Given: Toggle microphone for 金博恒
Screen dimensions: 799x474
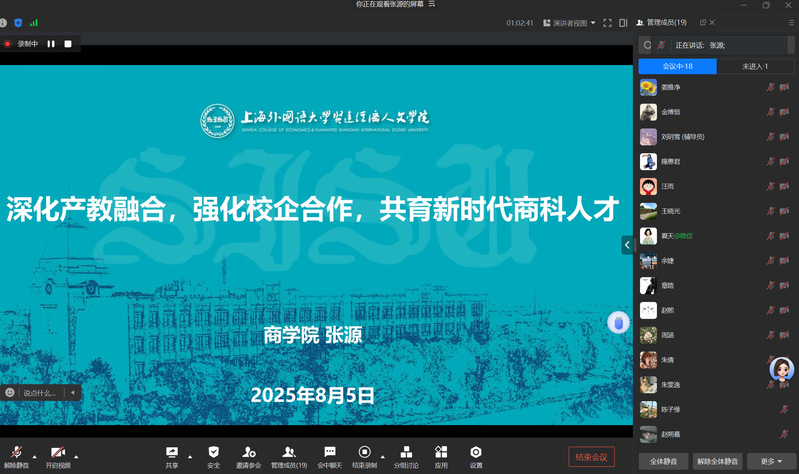Looking at the screenshot, I should tap(770, 112).
